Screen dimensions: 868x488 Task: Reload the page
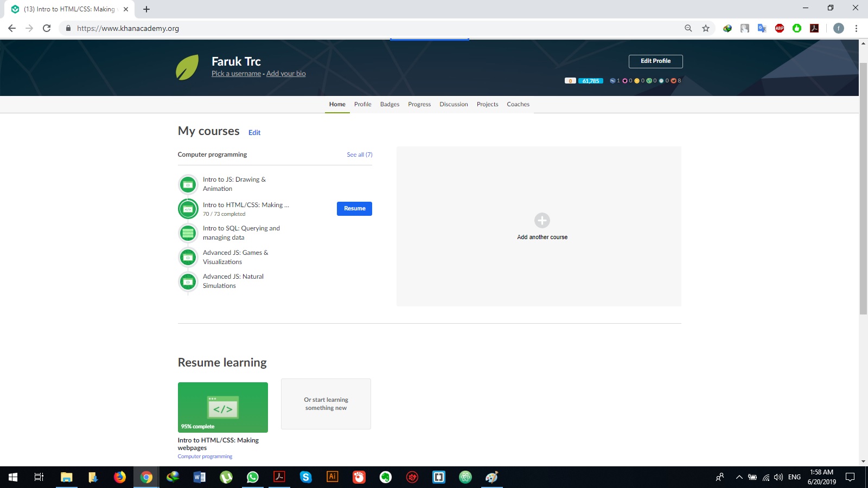pos(47,28)
